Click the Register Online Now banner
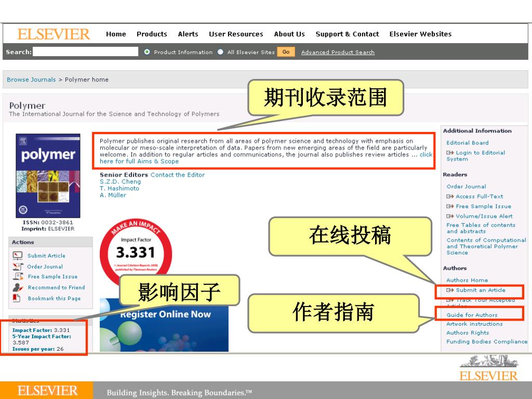 (x=164, y=325)
